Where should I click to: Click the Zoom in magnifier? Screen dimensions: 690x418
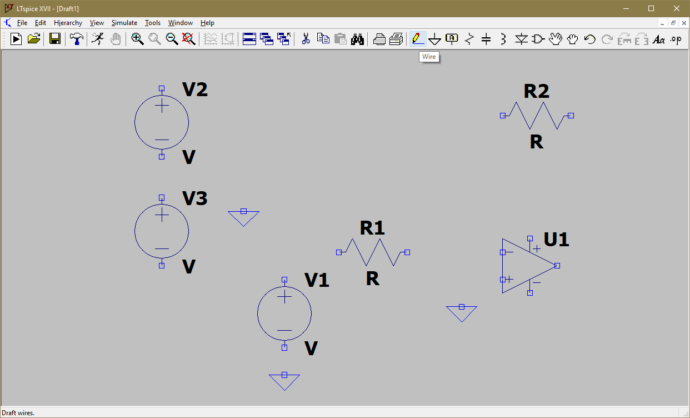(137, 39)
